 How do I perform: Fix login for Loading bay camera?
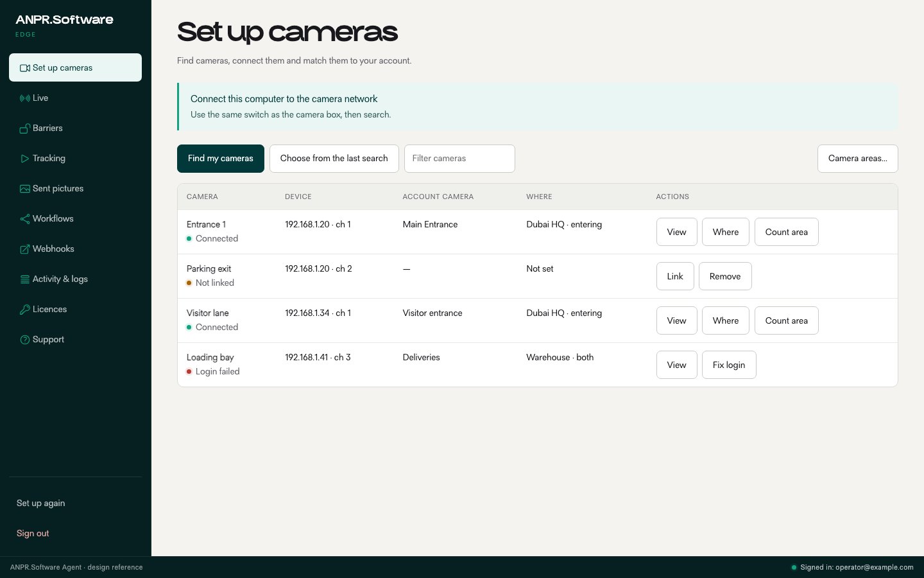tap(729, 365)
